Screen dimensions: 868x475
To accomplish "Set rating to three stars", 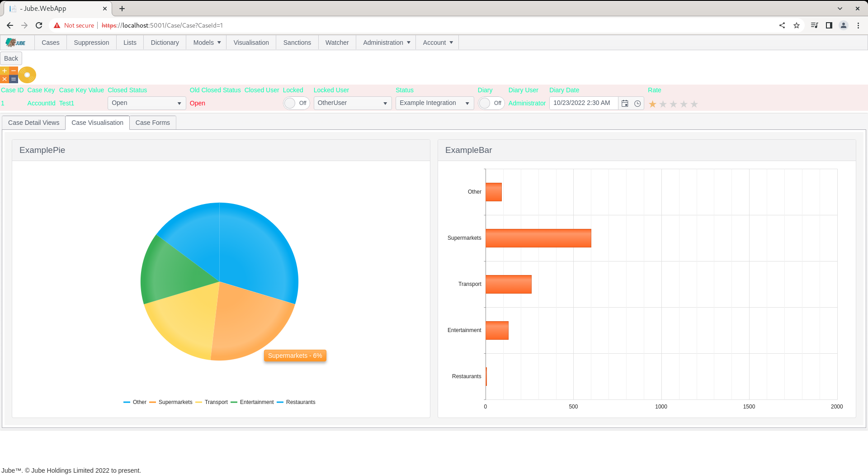I will pos(673,104).
